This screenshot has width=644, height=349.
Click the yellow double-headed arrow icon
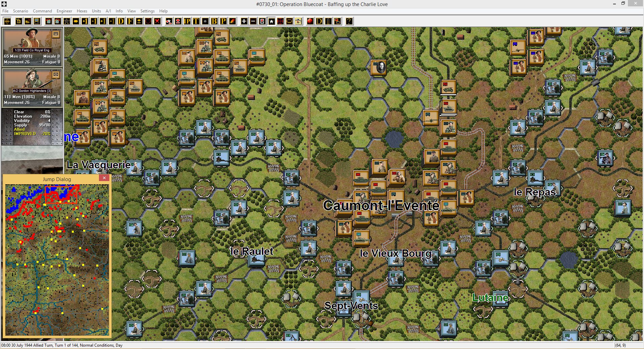point(76,21)
